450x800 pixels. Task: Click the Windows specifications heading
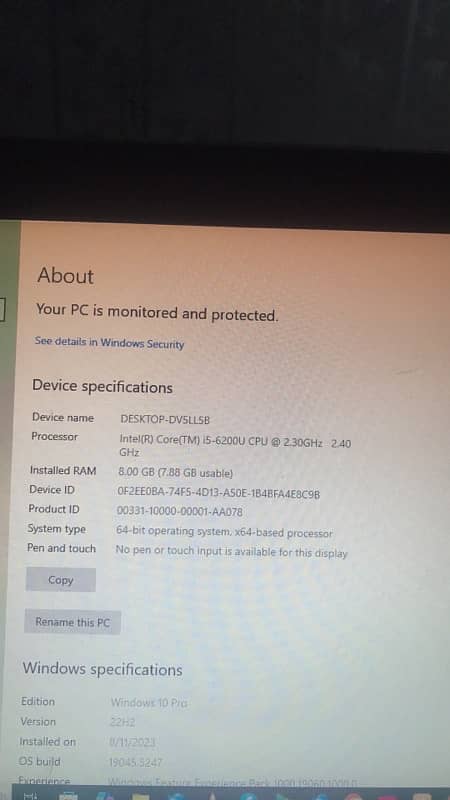102,669
